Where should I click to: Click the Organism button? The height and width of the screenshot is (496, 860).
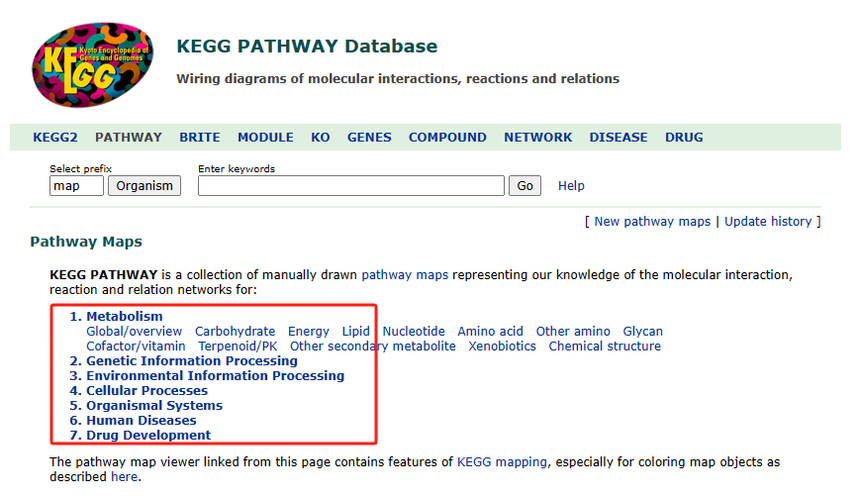[144, 185]
